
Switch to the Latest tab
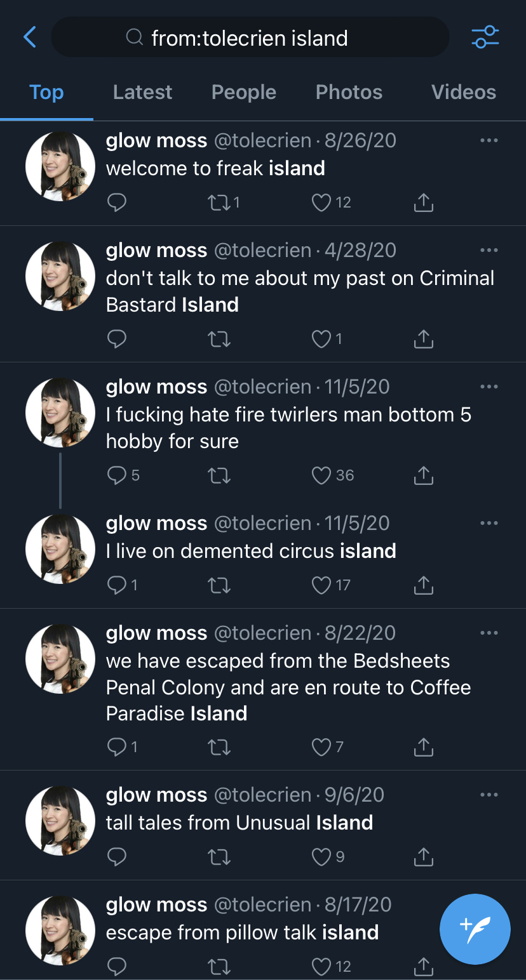(142, 93)
